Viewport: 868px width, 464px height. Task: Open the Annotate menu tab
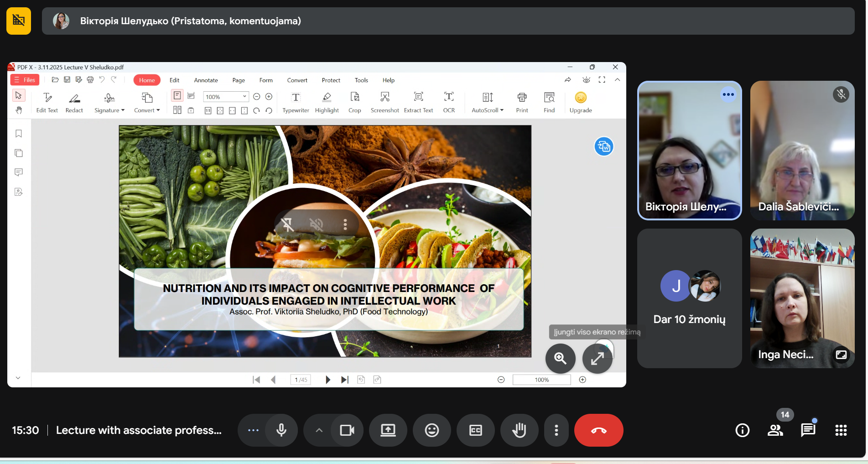pyautogui.click(x=206, y=80)
